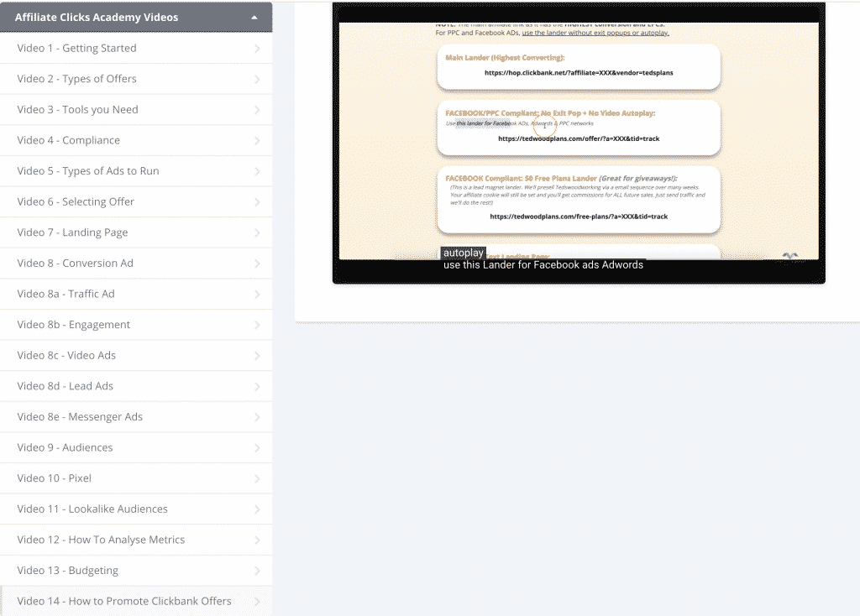Click the '50 Free Plans Lander' heading in video
Viewport: 860px width, 616px height.
[x=561, y=178]
